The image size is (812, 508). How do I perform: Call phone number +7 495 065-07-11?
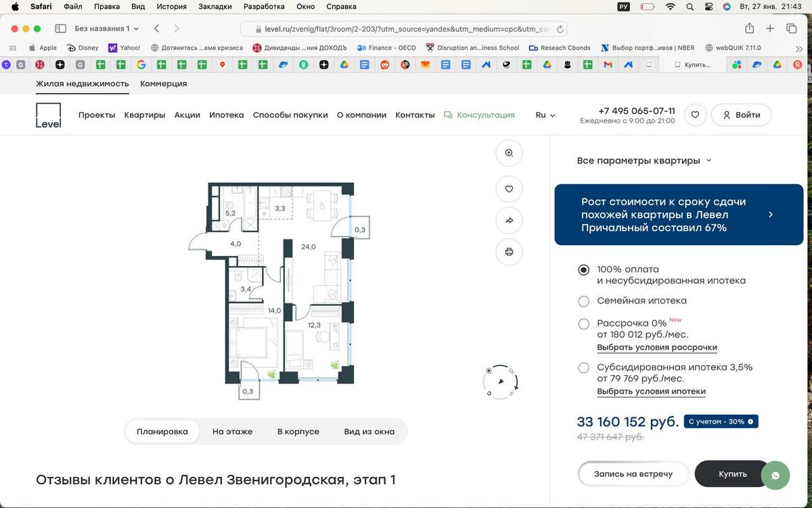click(x=637, y=110)
